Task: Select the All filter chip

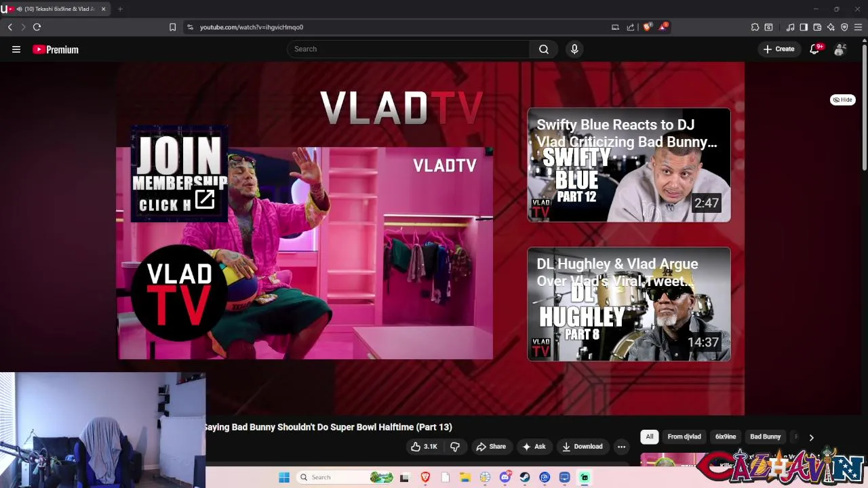Action: [x=649, y=436]
